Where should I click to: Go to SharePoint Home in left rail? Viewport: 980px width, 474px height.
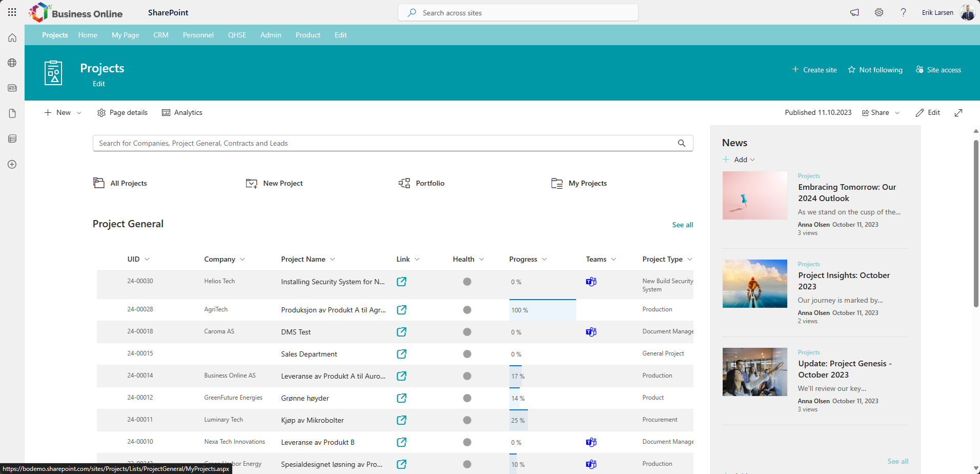[x=12, y=38]
